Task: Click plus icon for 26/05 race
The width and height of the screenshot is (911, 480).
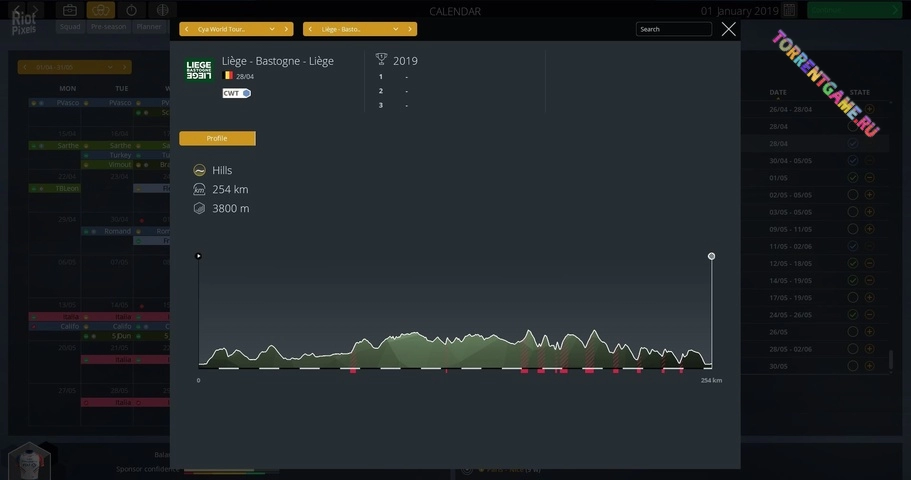Action: coord(869,332)
